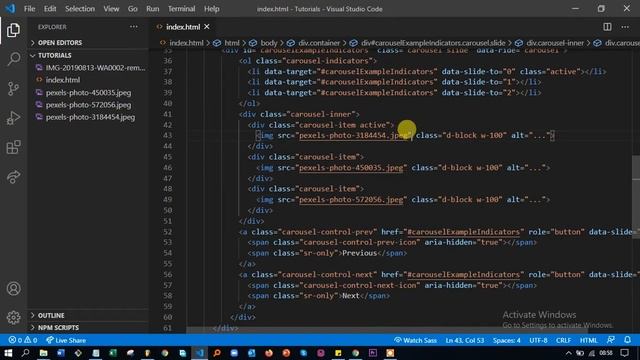
Task: Click the Visual Studio Code taskbar icon
Action: [x=199, y=353]
